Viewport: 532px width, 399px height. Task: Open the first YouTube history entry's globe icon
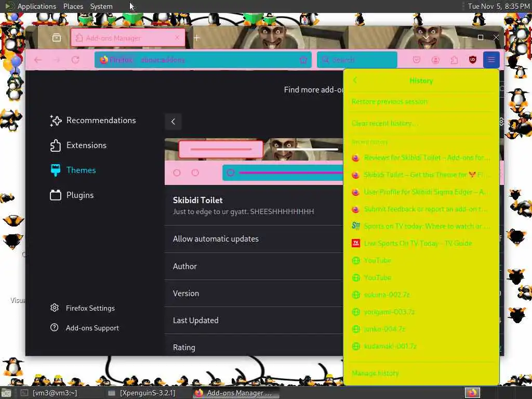point(355,261)
